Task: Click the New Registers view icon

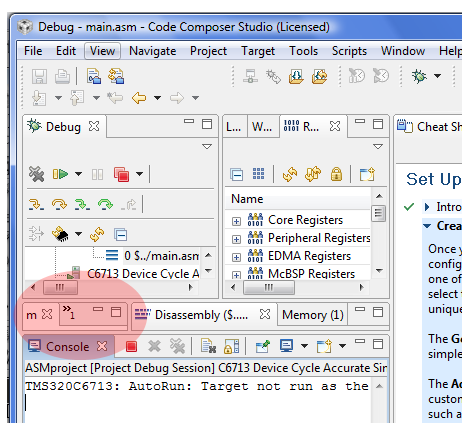Action: (367, 174)
